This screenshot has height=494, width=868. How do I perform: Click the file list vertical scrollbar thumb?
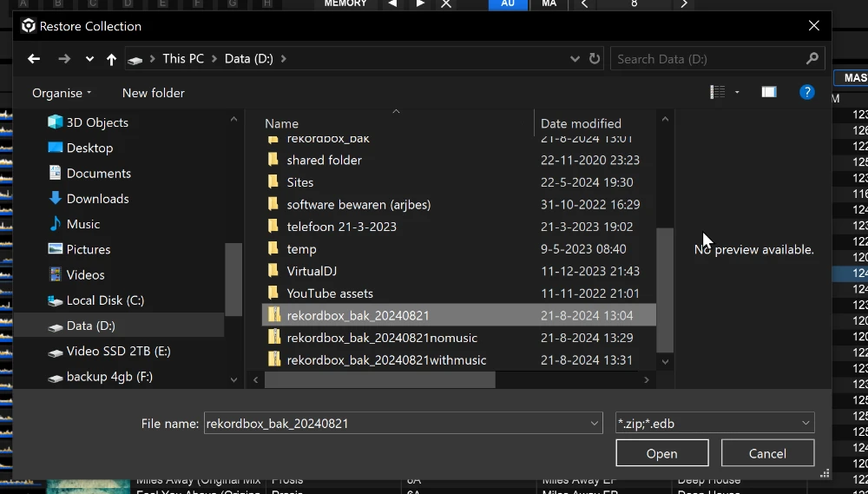(x=665, y=290)
